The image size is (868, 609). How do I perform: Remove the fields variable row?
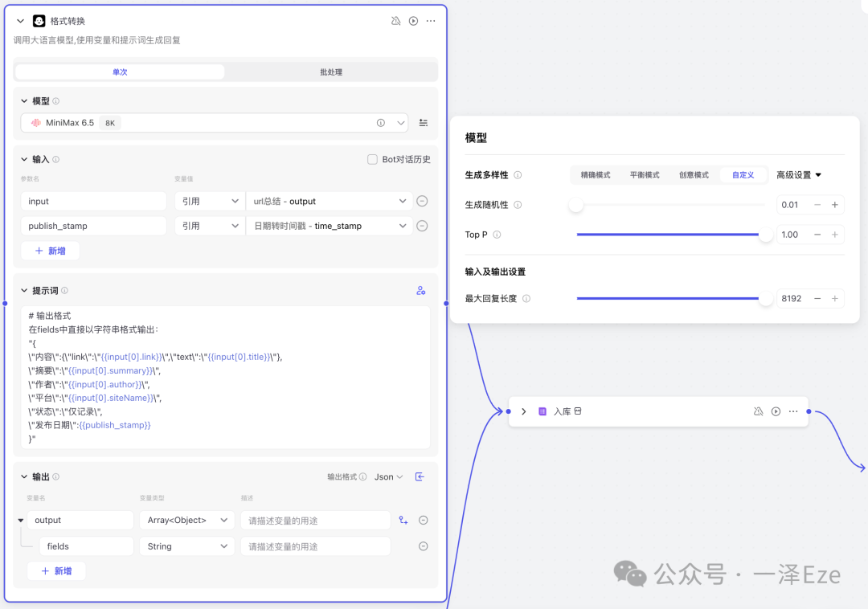pyautogui.click(x=424, y=546)
